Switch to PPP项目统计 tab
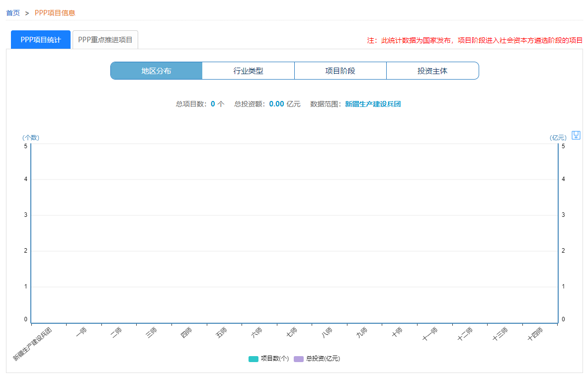This screenshot has width=588, height=377. (41, 40)
